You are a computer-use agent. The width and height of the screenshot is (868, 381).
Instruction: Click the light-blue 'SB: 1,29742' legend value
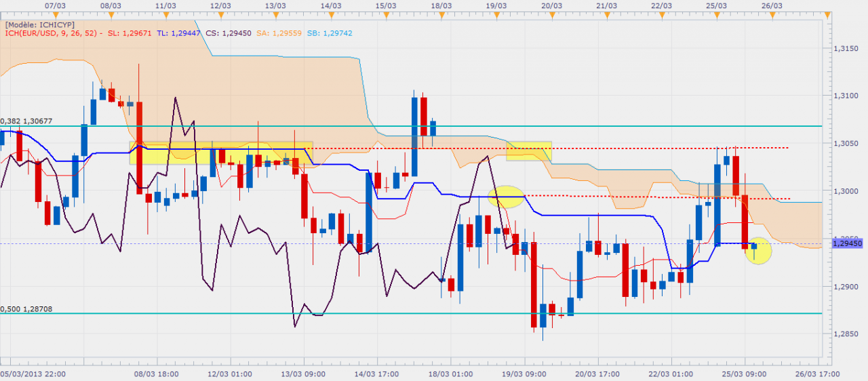click(328, 32)
